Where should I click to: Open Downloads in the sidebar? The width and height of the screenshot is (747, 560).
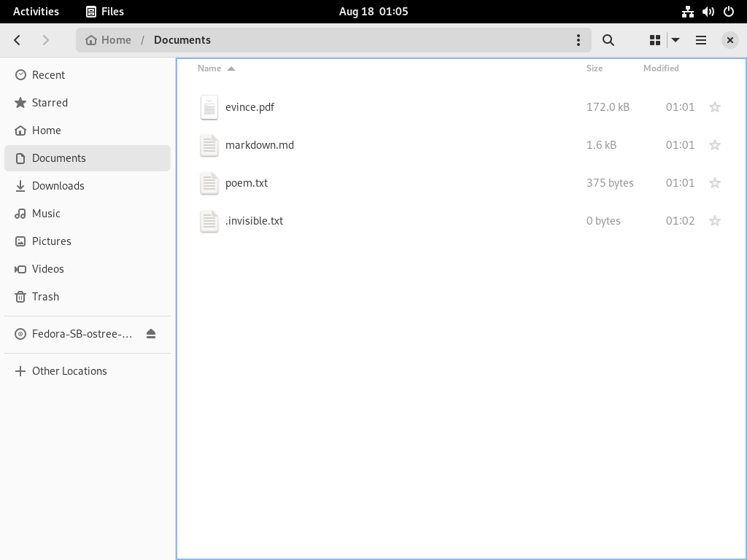pos(88,186)
